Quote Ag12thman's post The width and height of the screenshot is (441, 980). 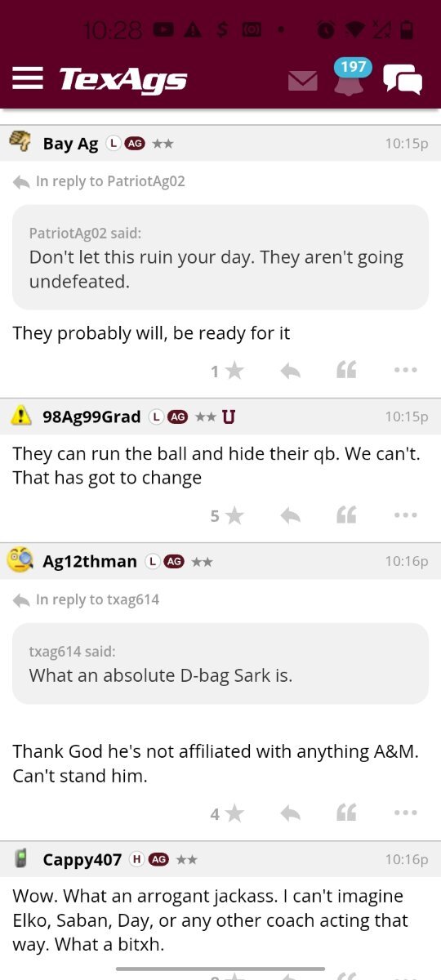click(x=347, y=813)
